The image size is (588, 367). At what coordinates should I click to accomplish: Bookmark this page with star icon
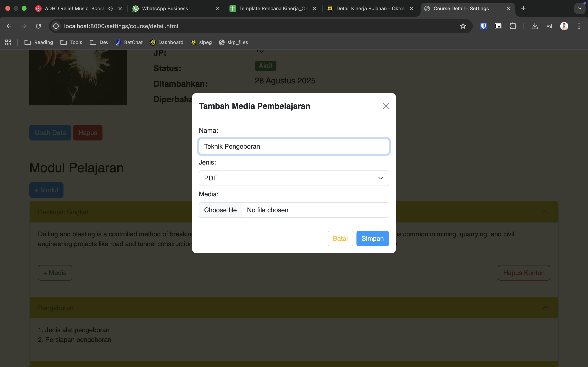click(x=463, y=26)
